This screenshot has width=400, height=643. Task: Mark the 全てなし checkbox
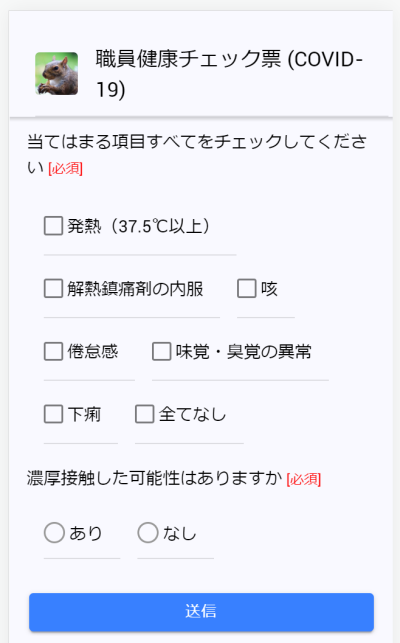click(144, 414)
